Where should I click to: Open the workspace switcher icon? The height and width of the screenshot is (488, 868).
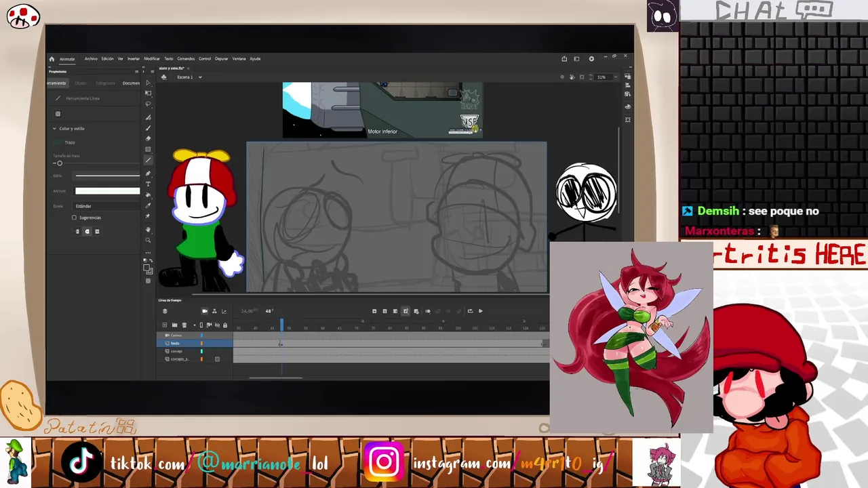pos(577,58)
